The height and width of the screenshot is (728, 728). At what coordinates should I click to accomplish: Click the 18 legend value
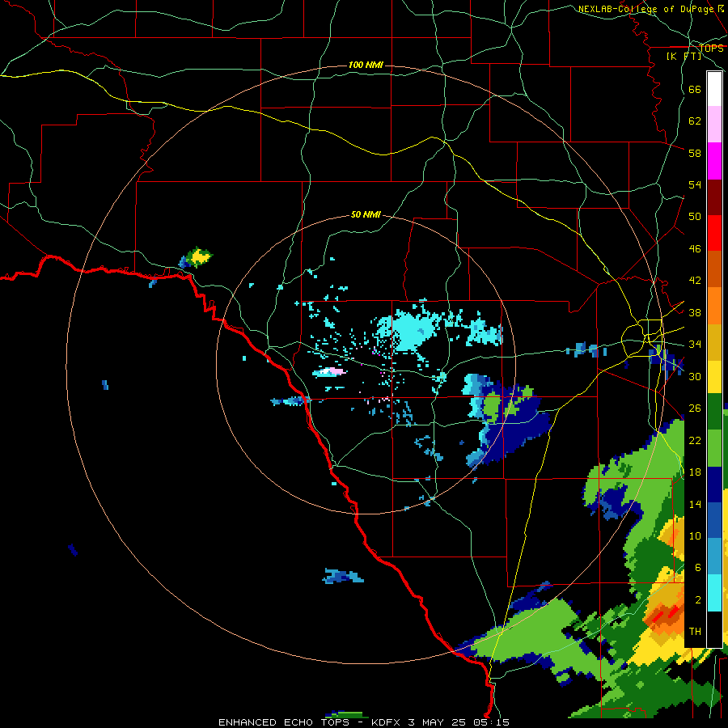(695, 472)
